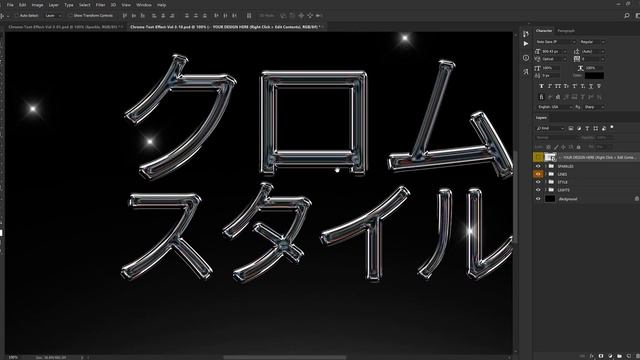Filter layers by smart objects icon
640x360 pixels.
coord(604,129)
